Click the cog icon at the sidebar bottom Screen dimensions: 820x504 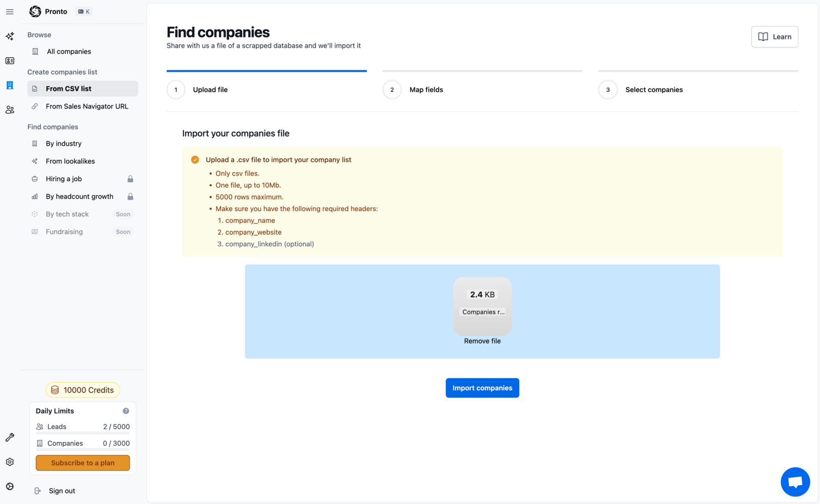(9, 486)
